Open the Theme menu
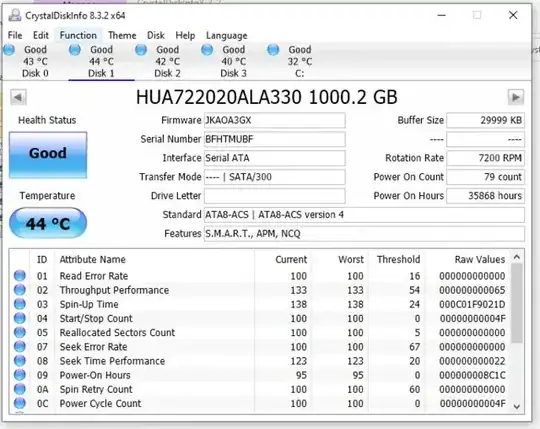The height and width of the screenshot is (429, 540). (x=122, y=35)
